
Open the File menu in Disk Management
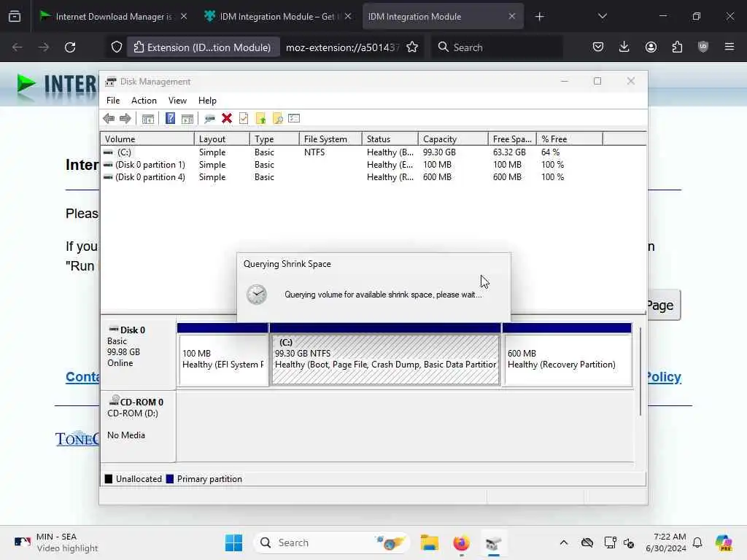[x=113, y=101]
